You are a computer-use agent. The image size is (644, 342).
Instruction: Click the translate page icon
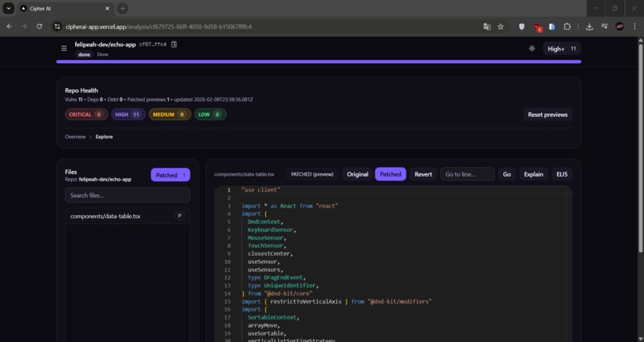(487, 26)
